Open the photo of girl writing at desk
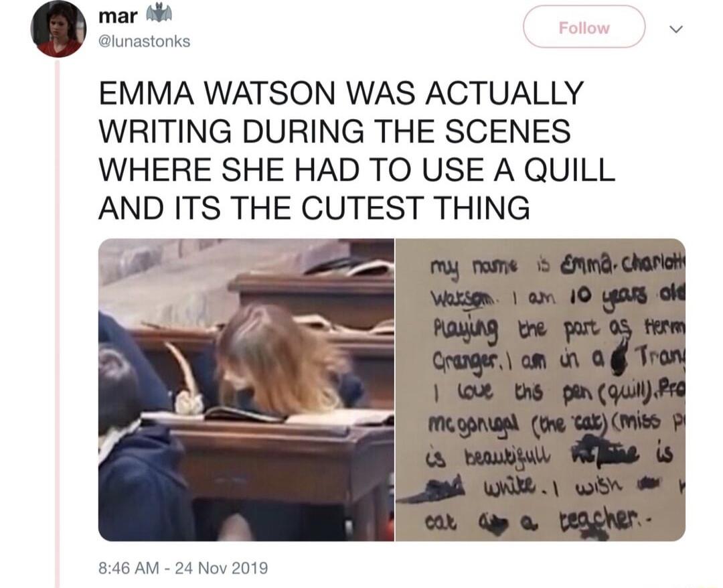This screenshot has width=723, height=588. (x=246, y=390)
